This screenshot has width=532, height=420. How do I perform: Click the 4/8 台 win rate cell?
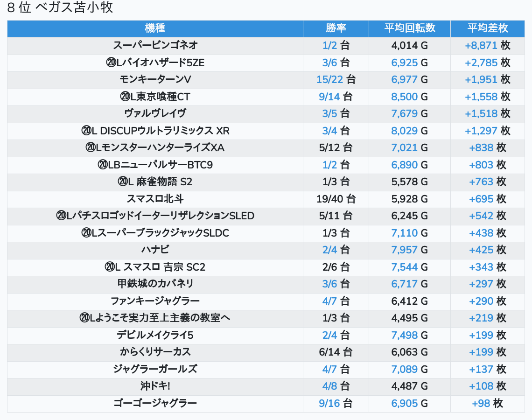pyautogui.click(x=336, y=386)
